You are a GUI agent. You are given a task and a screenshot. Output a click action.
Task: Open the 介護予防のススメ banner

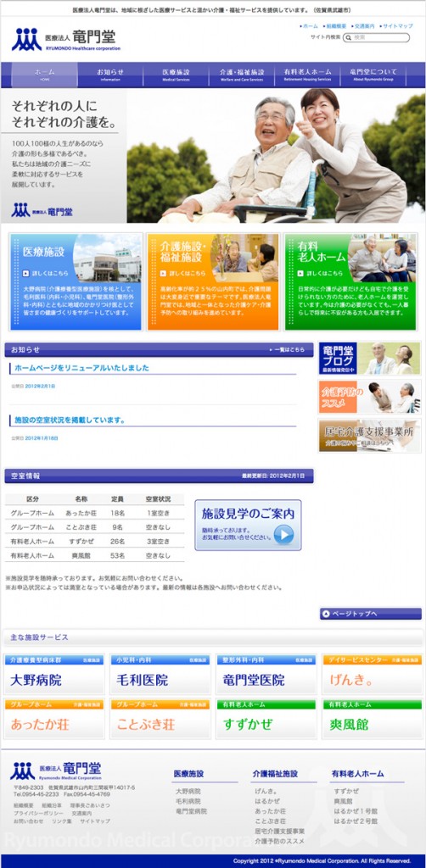tap(369, 397)
